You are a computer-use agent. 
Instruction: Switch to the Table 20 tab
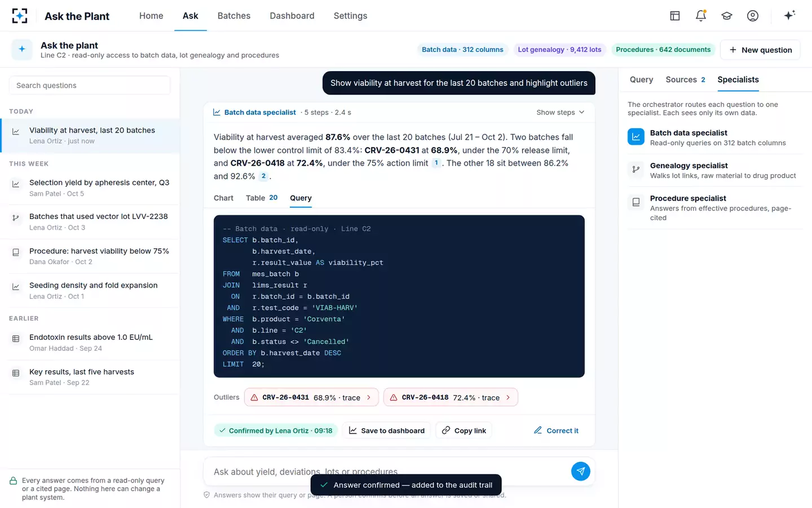click(x=262, y=198)
